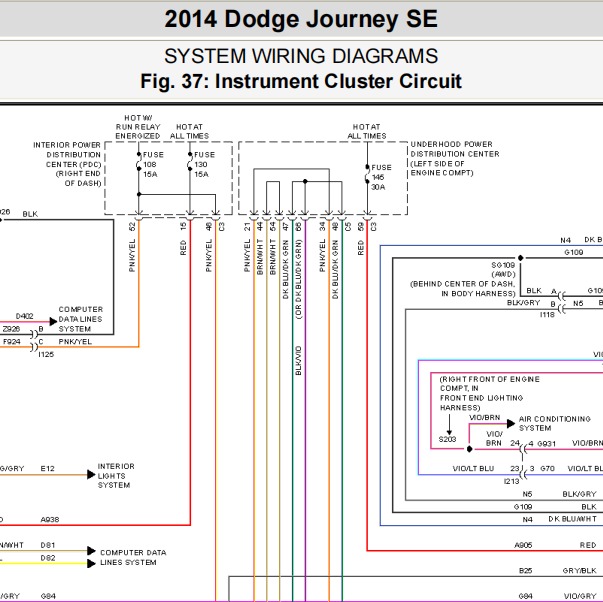Click vertical "BRN/WHT" label at pin 44

(260, 257)
